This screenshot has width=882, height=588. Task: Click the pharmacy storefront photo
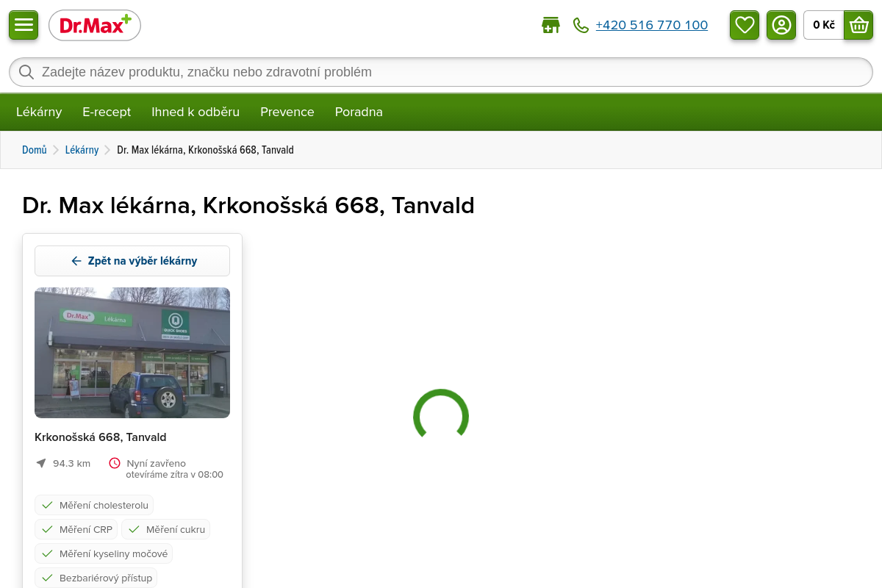[132, 353]
